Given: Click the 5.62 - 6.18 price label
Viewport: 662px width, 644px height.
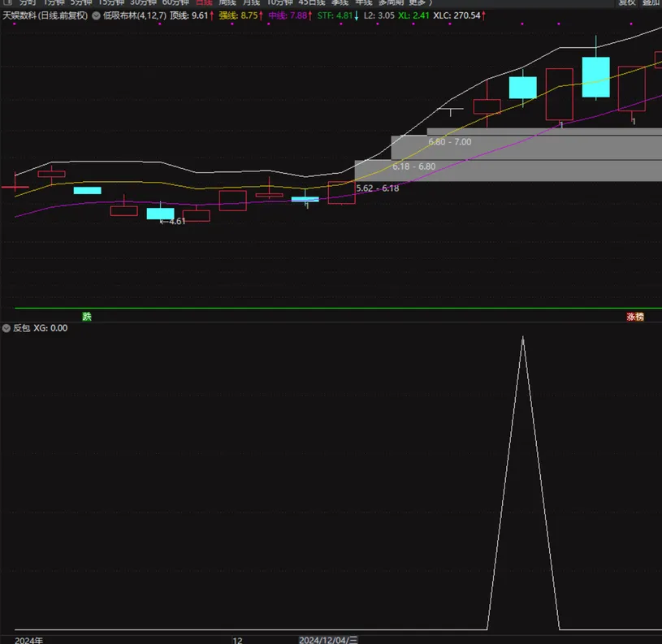Looking at the screenshot, I should [x=378, y=188].
